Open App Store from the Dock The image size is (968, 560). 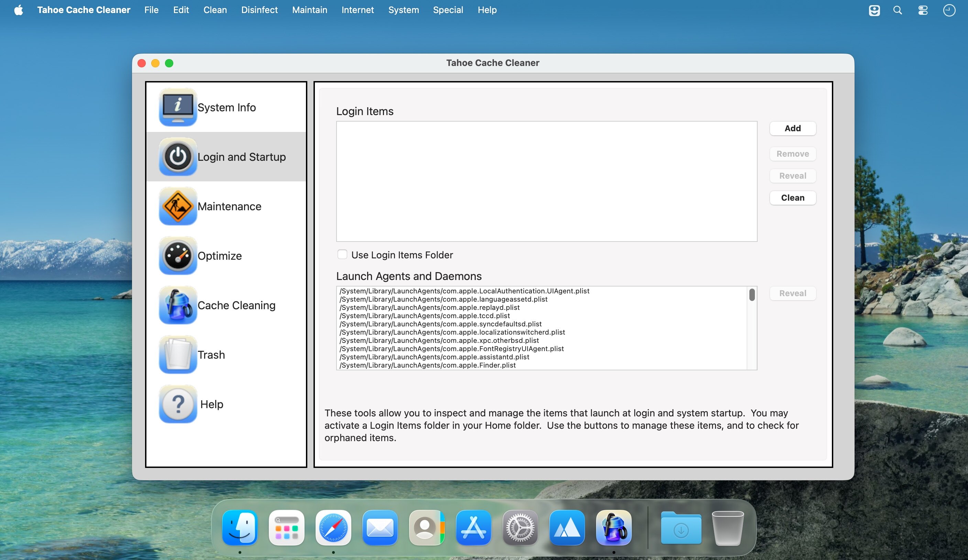[474, 528]
